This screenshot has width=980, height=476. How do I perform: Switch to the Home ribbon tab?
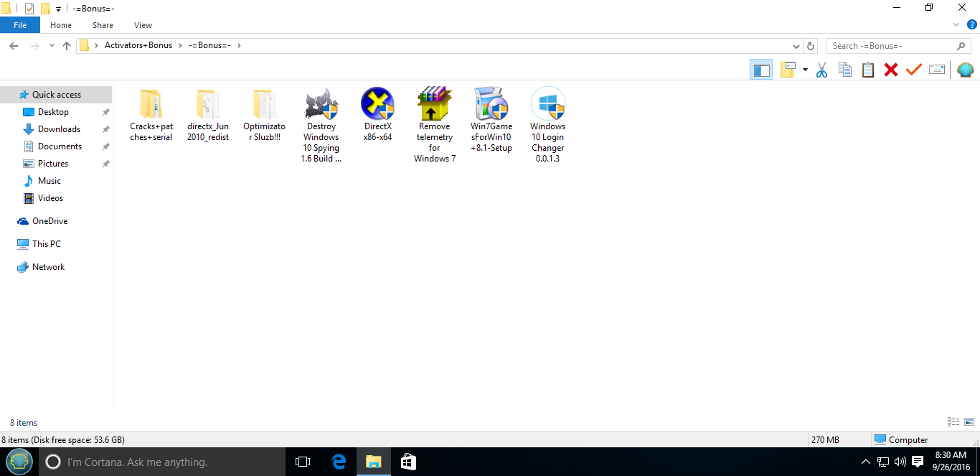click(61, 25)
